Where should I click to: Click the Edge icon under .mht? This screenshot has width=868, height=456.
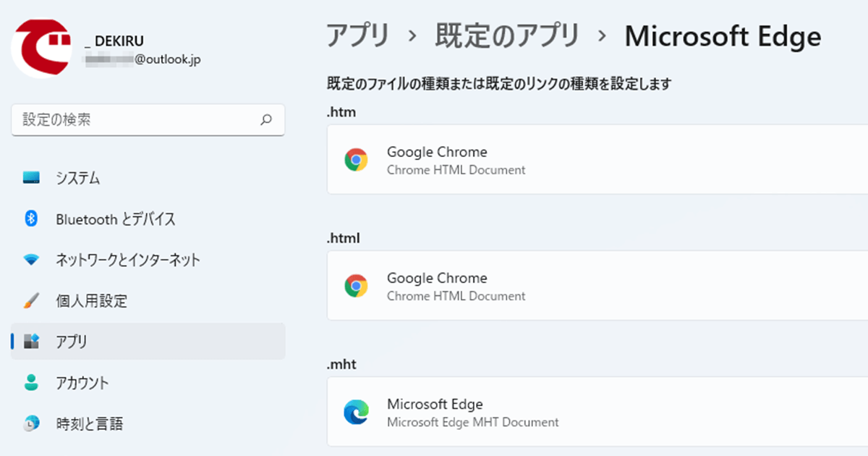click(x=356, y=412)
